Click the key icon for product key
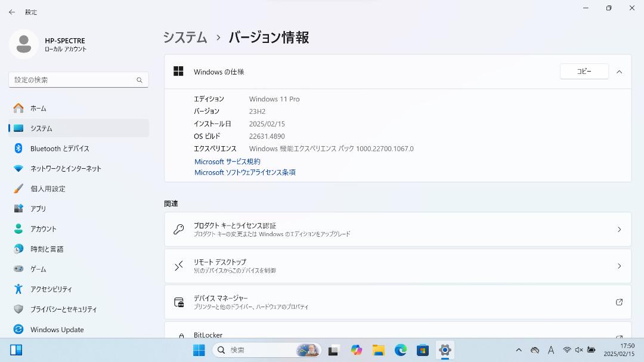 [179, 229]
